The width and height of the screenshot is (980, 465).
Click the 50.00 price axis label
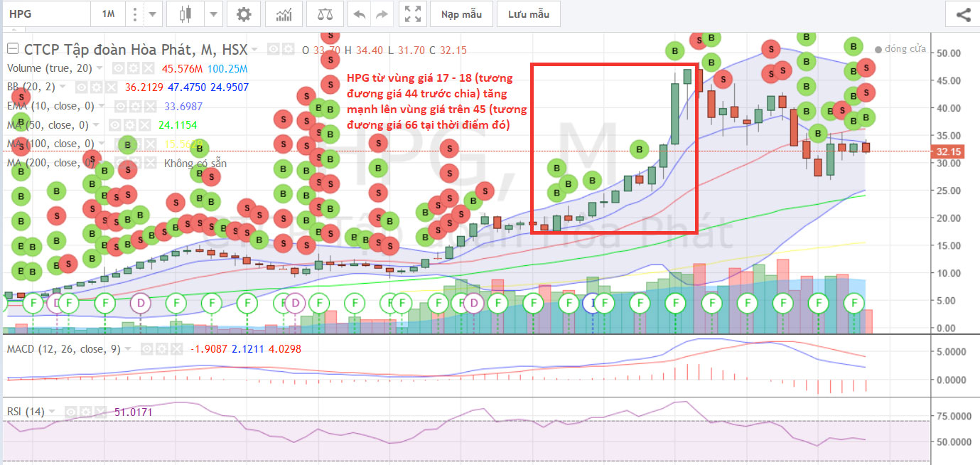click(x=949, y=53)
